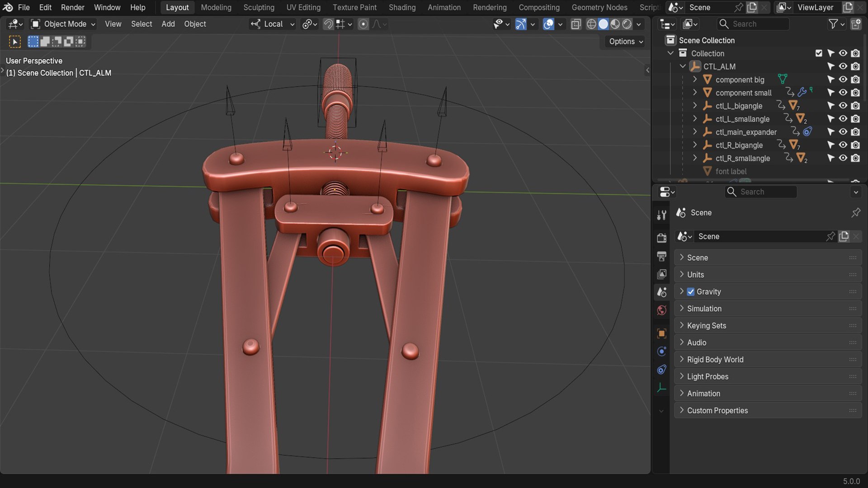Toggle the Gravity checkbox
The image size is (868, 488).
click(x=691, y=292)
